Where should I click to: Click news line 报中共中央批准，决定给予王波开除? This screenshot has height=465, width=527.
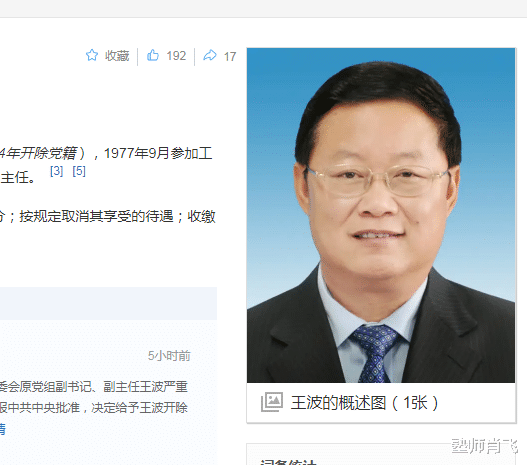(94, 408)
